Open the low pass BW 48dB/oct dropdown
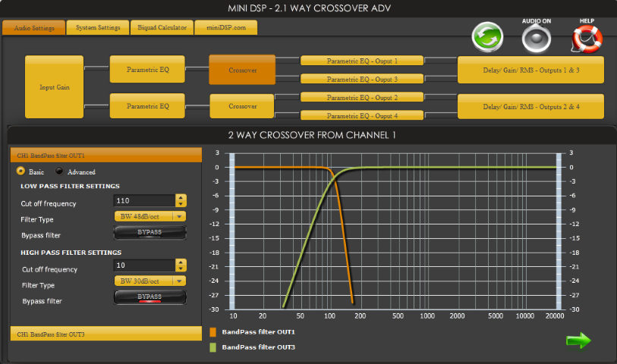 click(x=150, y=216)
